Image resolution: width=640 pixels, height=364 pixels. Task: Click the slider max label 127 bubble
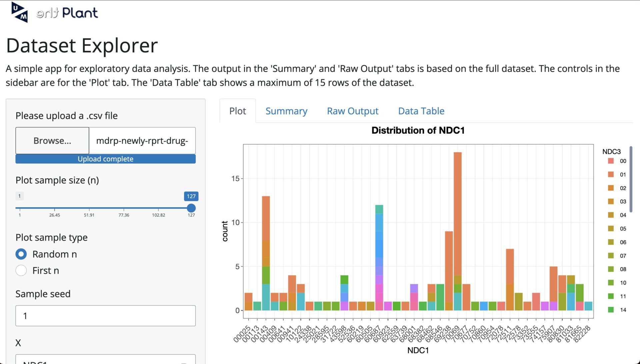pyautogui.click(x=191, y=196)
